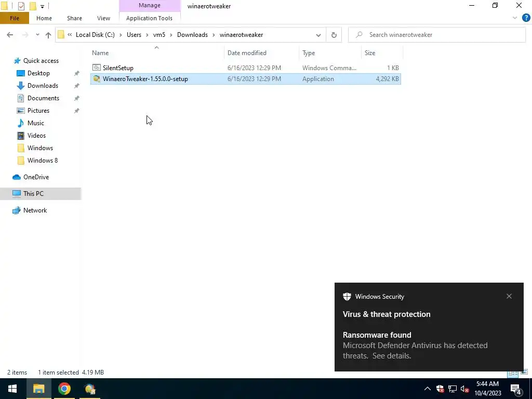The image size is (532, 399).
Task: Click Local Disk (C:) in address bar
Action: tap(95, 35)
